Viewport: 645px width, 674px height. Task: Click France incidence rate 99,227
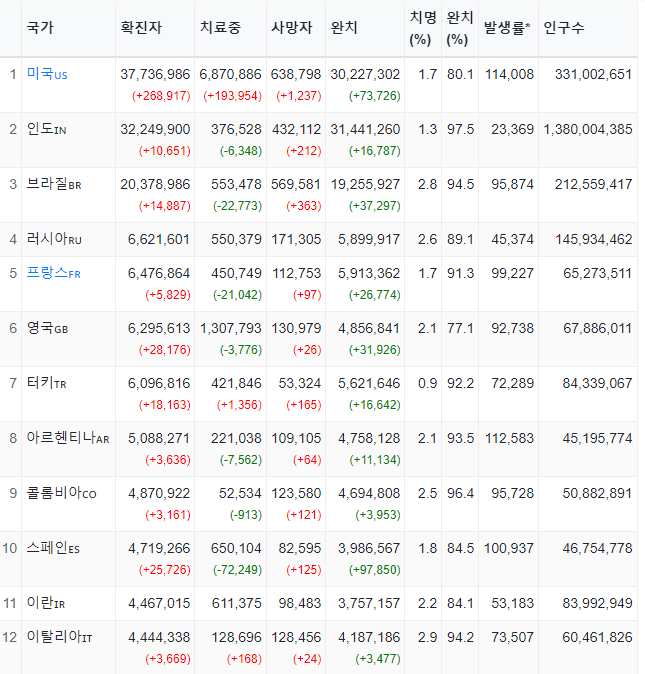click(x=513, y=273)
